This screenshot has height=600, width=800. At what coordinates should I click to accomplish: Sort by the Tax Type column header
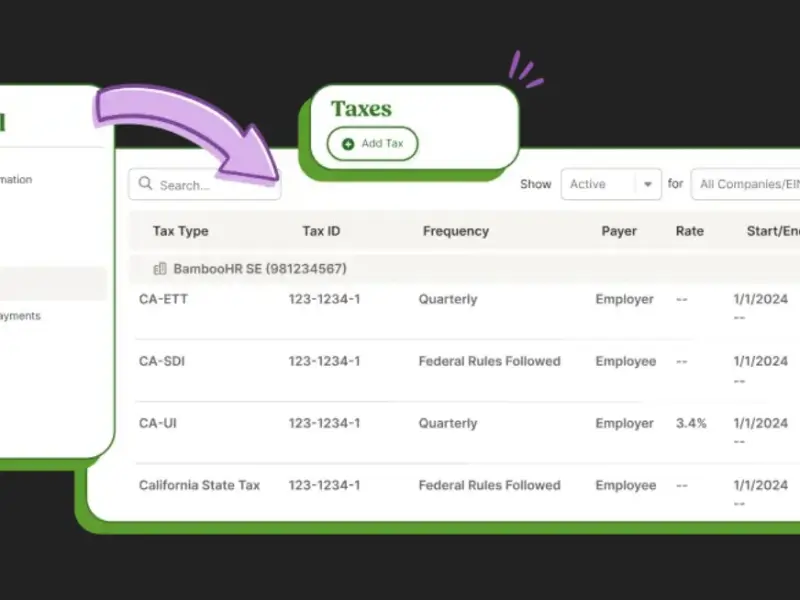point(180,231)
